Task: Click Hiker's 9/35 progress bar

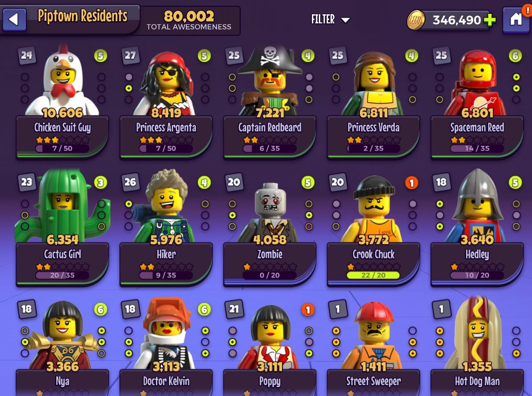Action: click(166, 276)
